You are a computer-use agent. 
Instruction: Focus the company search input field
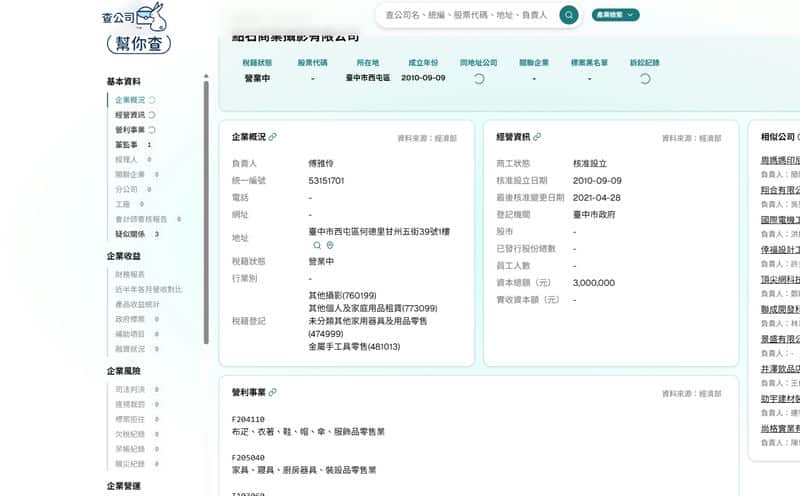pyautogui.click(x=466, y=15)
